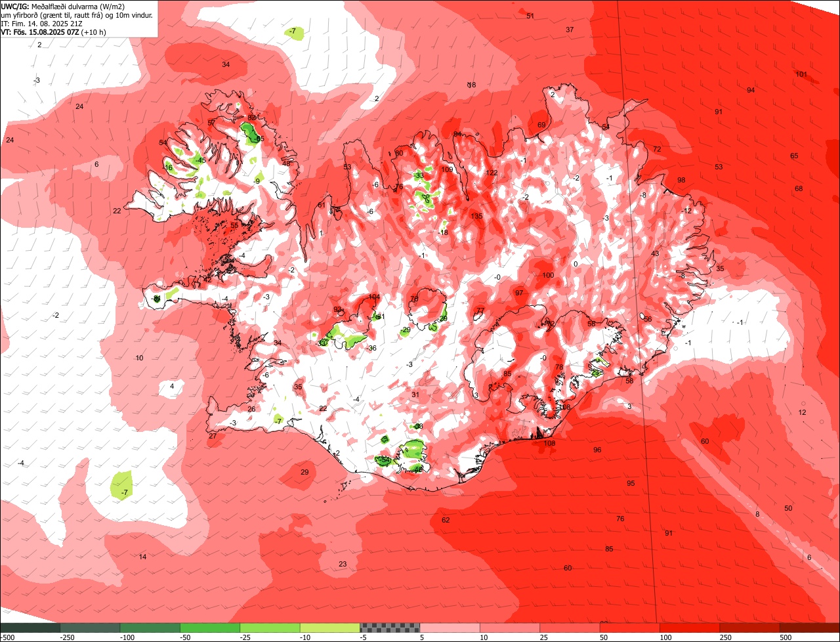Viewport: 840px width, 642px height.
Task: Click the map value 96 south of the coast
Action: 597,450
